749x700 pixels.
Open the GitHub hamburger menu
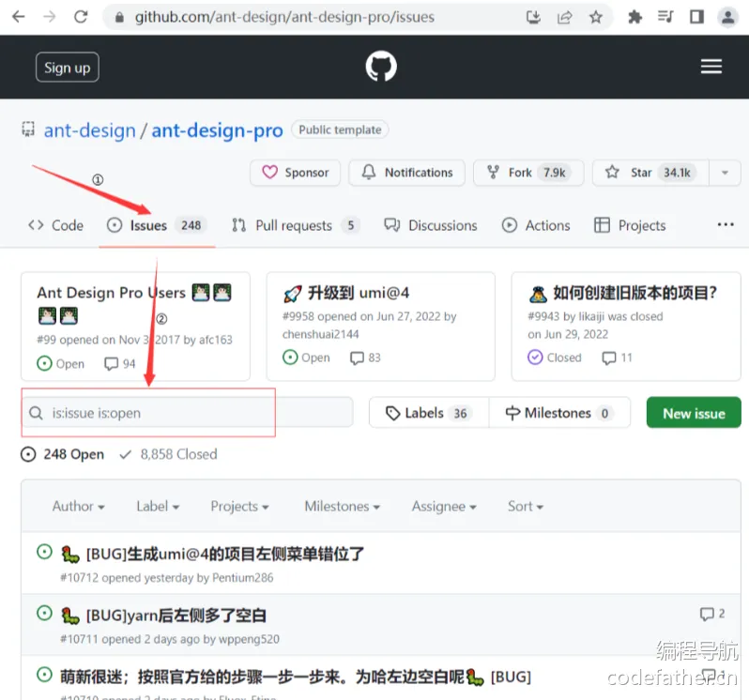[711, 67]
